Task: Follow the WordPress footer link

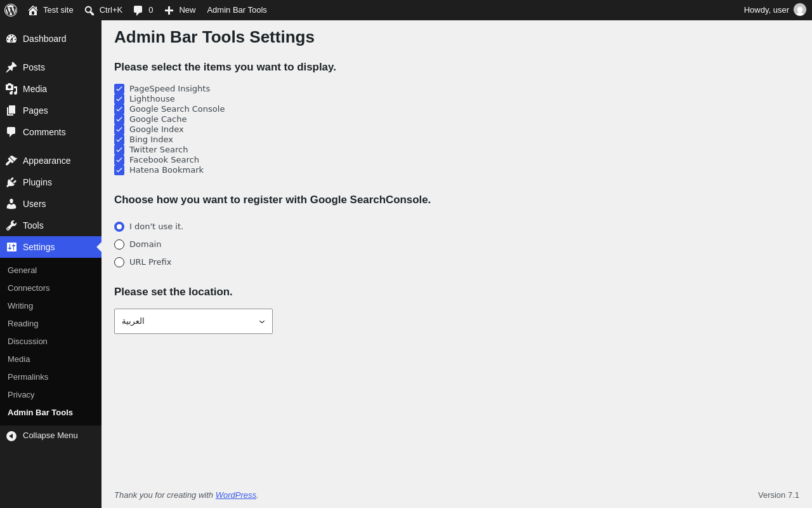Action: (236, 495)
